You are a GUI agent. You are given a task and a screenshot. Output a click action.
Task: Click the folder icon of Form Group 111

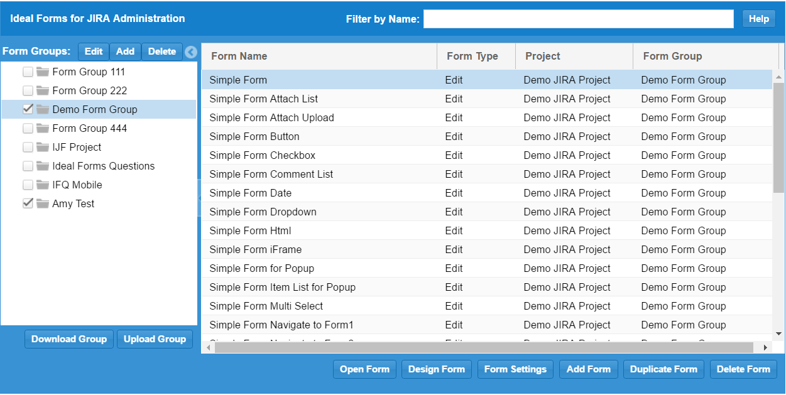(x=43, y=72)
